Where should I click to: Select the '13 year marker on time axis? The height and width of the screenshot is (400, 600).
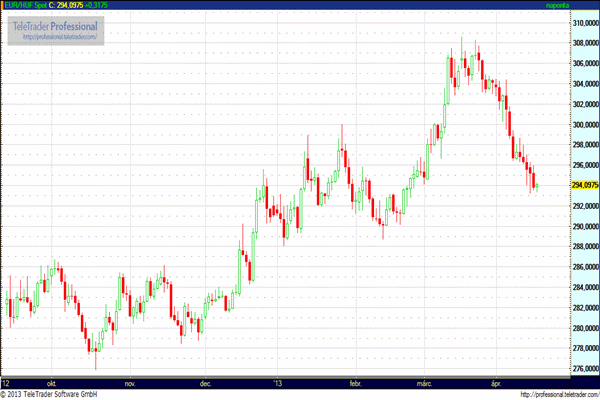pos(279,383)
